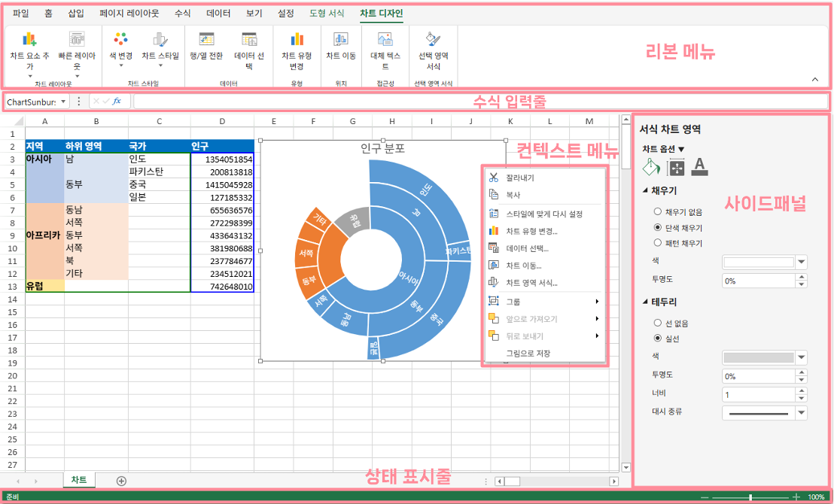The height and width of the screenshot is (504, 834).
Task: Click the vertical scrollbar down arrow
Action: click(625, 467)
